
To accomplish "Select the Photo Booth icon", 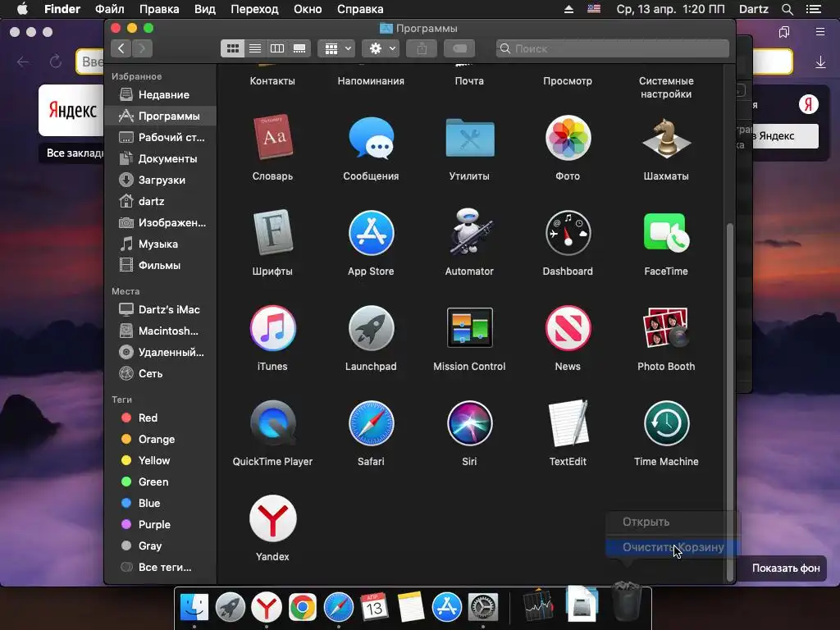I will (666, 328).
